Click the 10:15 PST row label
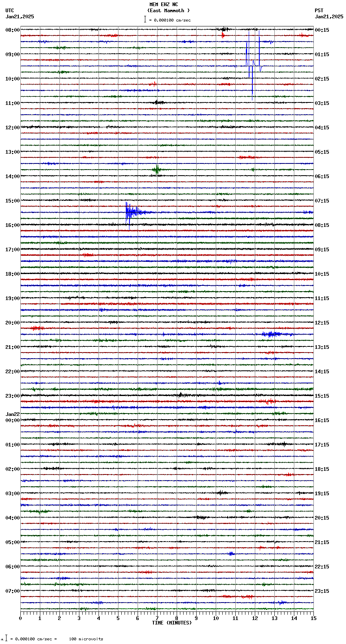The width and height of the screenshot is (346, 644). [322, 274]
